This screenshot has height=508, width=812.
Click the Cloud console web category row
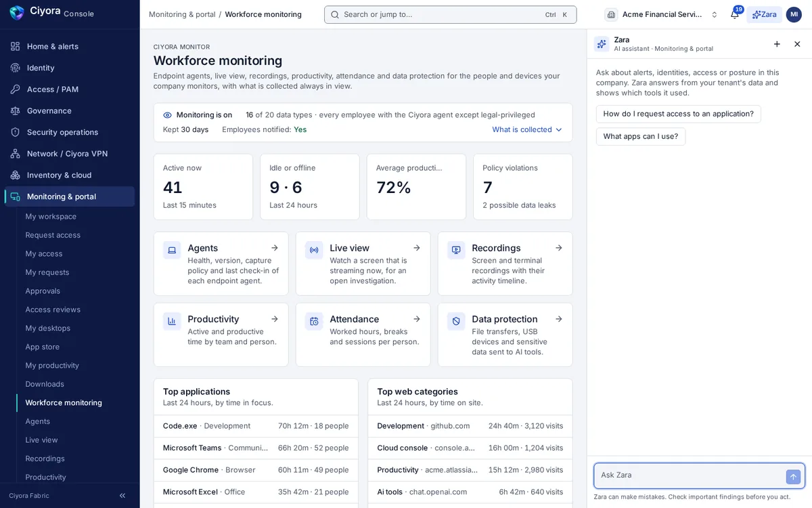pyautogui.click(x=470, y=448)
